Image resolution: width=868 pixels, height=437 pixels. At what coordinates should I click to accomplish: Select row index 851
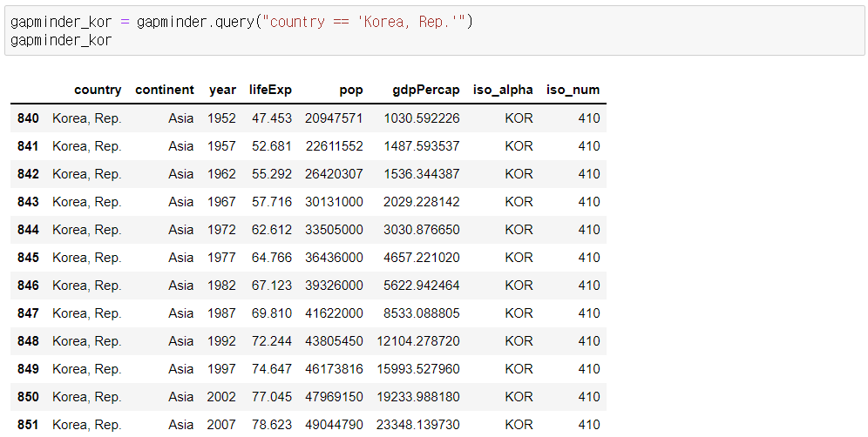click(x=28, y=425)
